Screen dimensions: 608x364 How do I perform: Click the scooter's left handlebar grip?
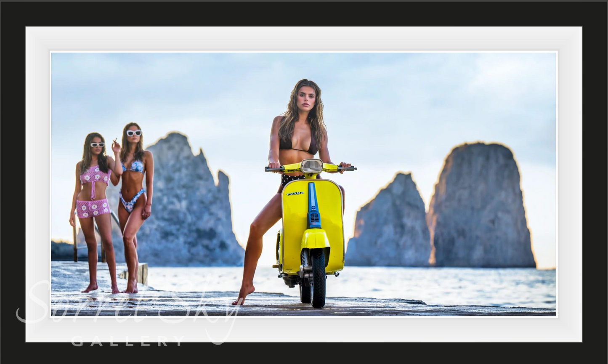tap(274, 169)
